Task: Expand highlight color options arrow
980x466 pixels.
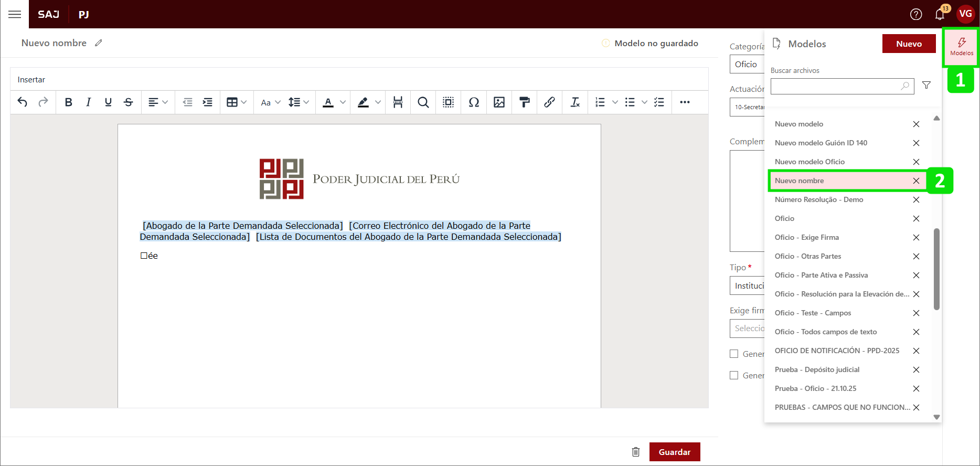Action: [378, 102]
